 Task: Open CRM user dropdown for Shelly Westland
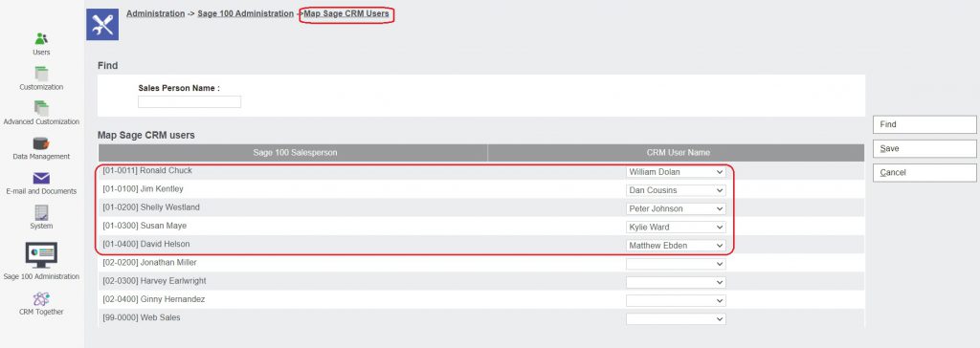click(x=676, y=208)
